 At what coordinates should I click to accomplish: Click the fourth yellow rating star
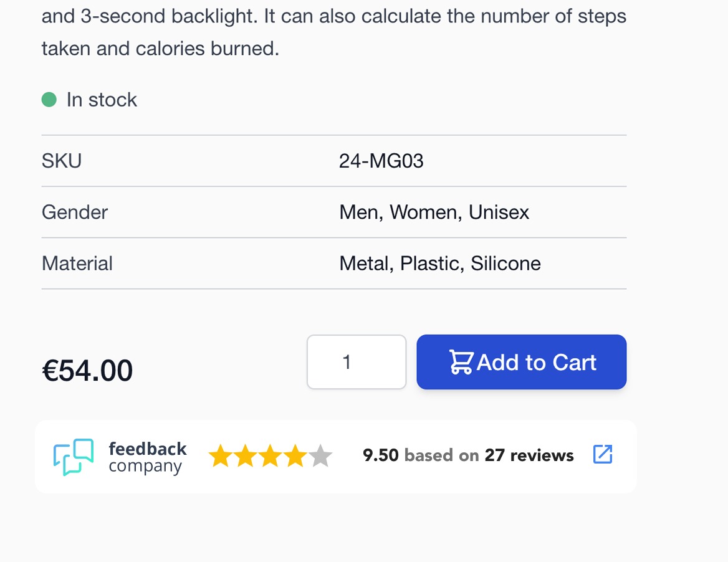295,456
